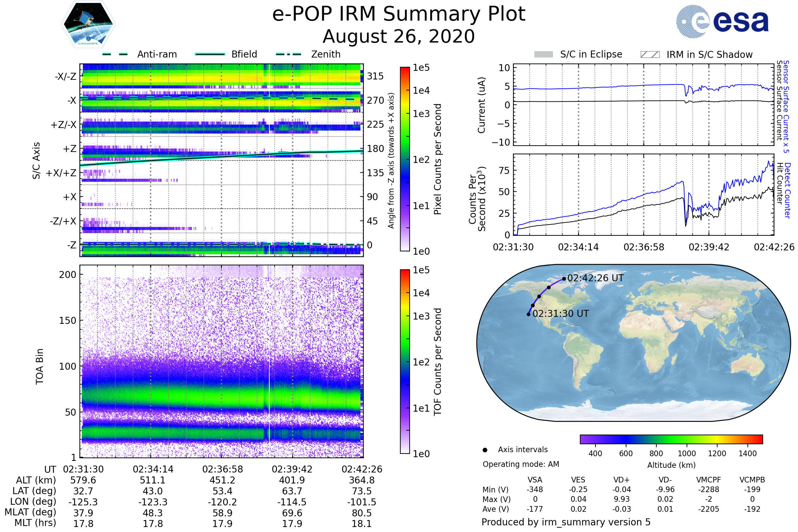Click the Operating mode: AM text
The image size is (798, 532).
521,464
